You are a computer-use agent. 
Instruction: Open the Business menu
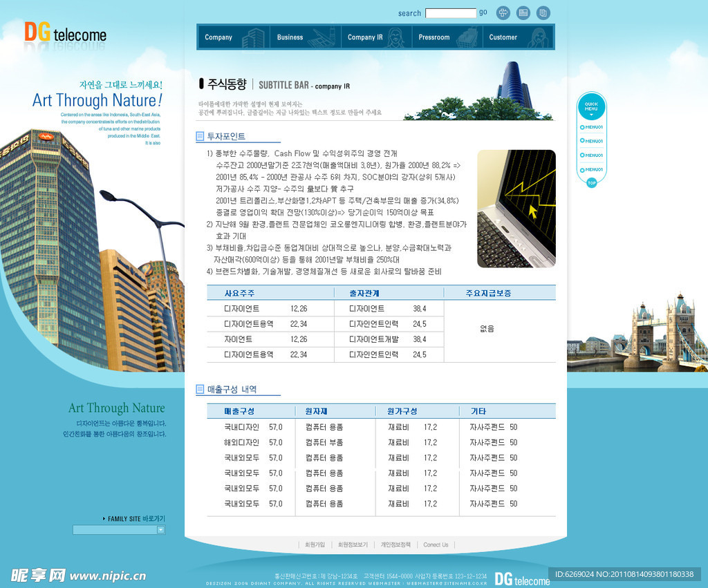click(290, 37)
